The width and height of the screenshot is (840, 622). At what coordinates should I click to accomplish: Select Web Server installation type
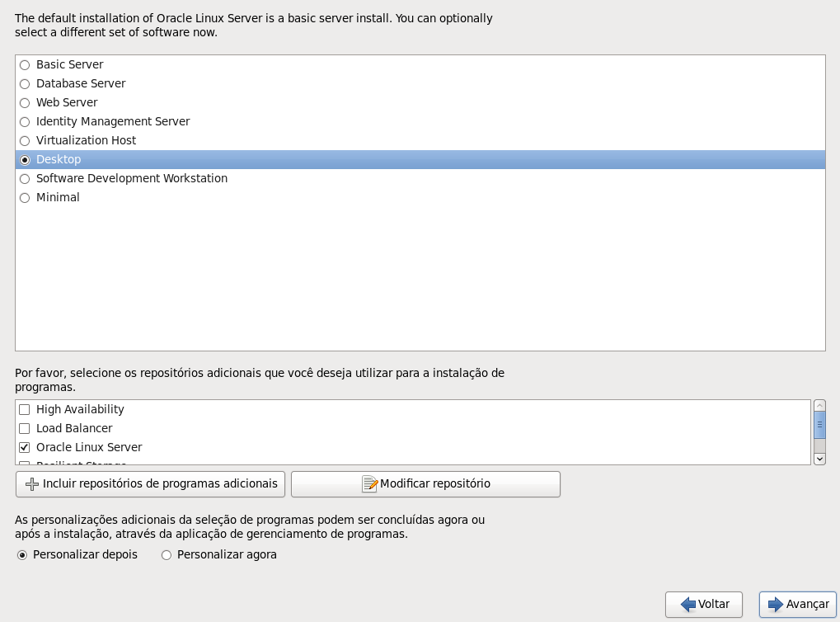point(25,103)
